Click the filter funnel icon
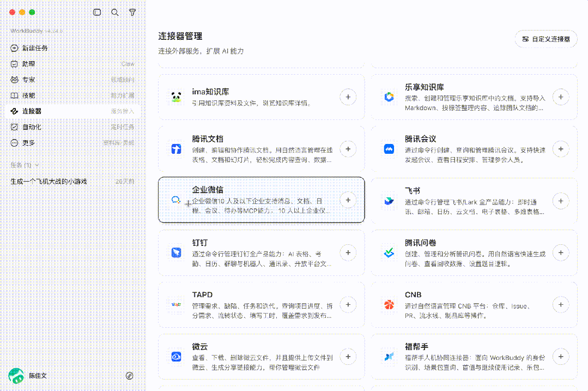This screenshot has width=588, height=391. coord(132,13)
